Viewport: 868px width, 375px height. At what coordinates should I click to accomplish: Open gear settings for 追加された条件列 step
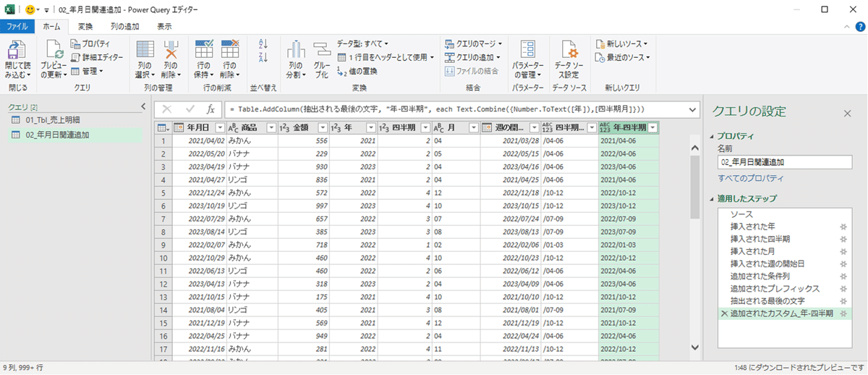[x=843, y=277]
